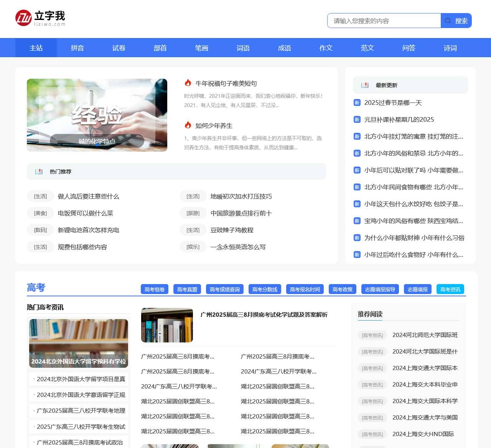The image size is (491, 448).
Task: Click the [旅游] category tag
Action: coord(193,213)
